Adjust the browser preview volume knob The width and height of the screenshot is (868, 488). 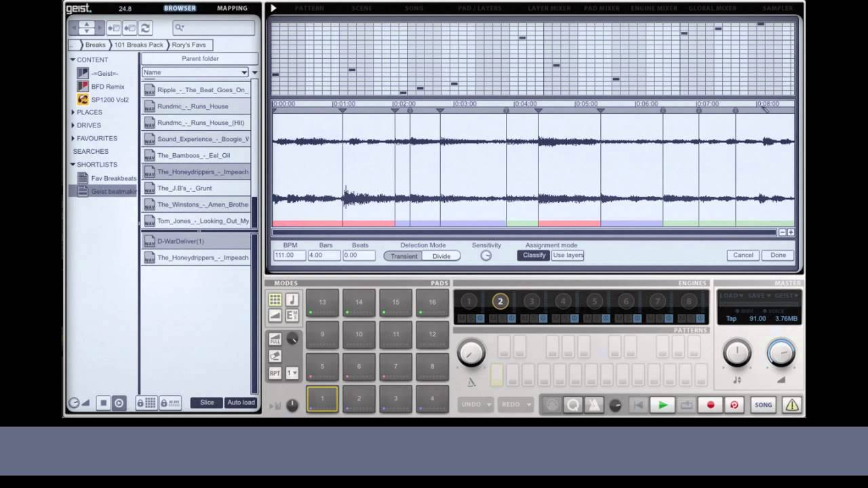(x=74, y=403)
